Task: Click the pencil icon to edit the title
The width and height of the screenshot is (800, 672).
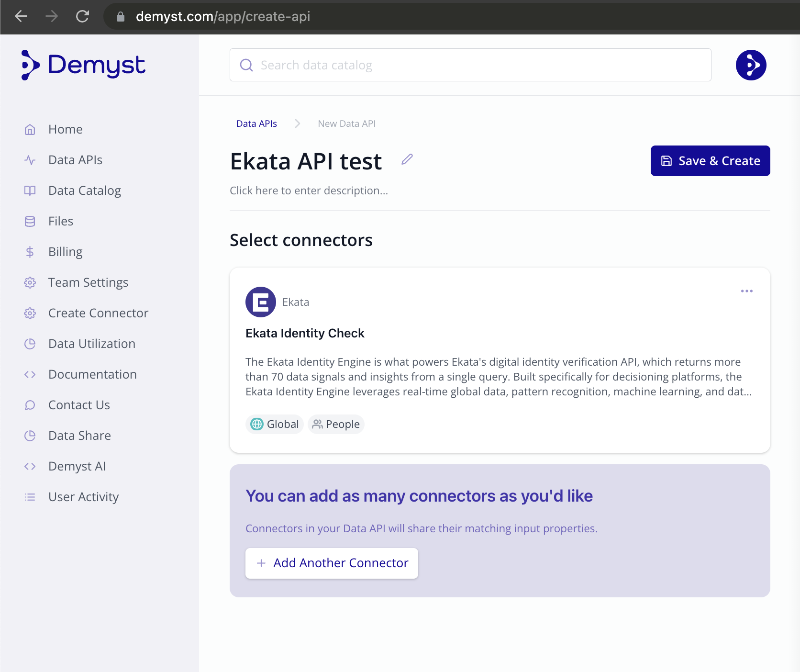Action: (407, 159)
